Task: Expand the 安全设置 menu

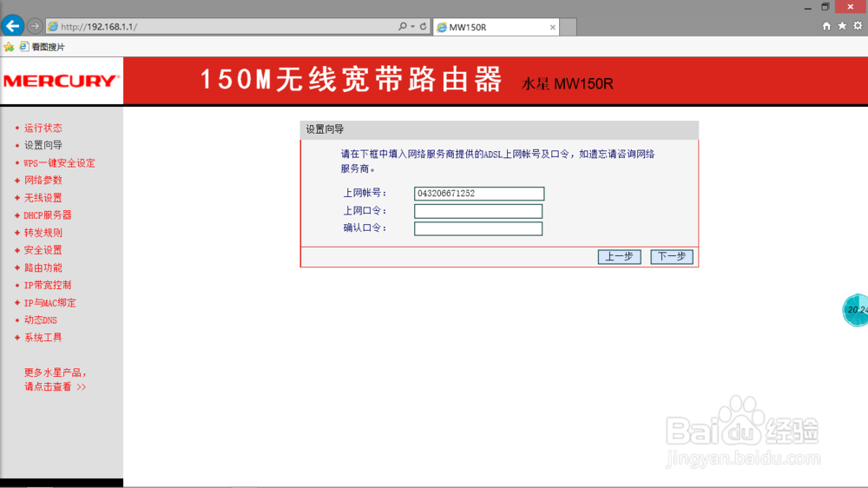Action: tap(43, 250)
